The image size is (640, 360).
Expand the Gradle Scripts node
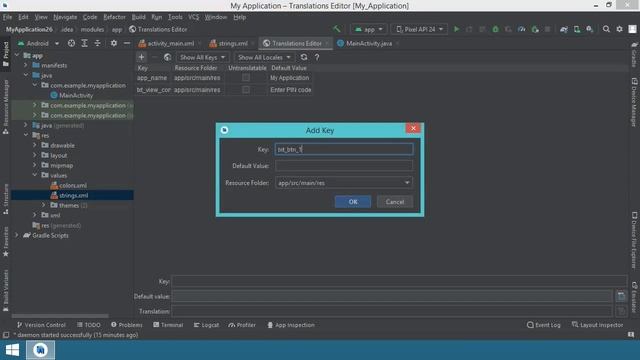(17, 235)
